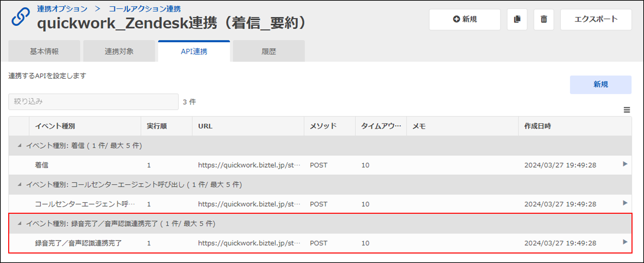The width and height of the screenshot is (644, 263).
Task: Sort by the イベント種別 column header
Action: [x=85, y=126]
